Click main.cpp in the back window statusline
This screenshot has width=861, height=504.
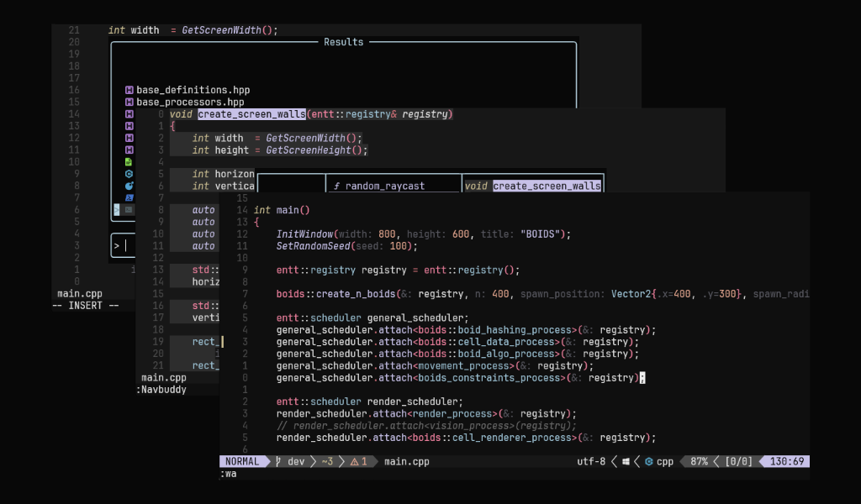point(80,294)
